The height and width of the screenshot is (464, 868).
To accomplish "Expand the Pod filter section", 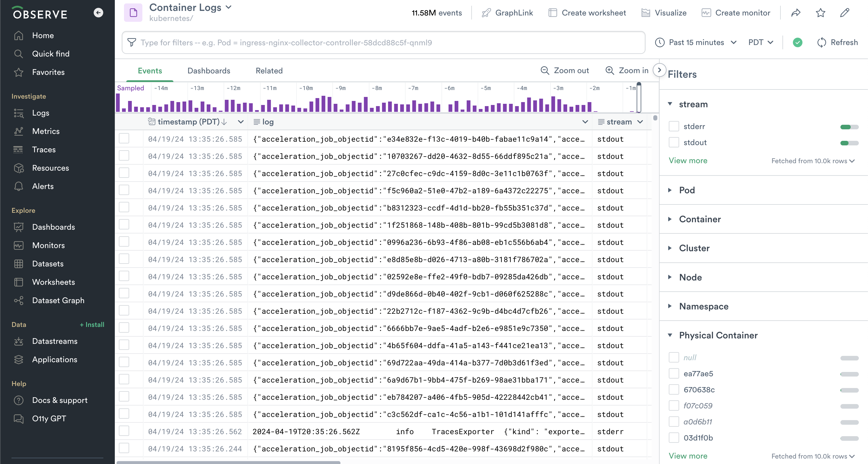I will [687, 190].
